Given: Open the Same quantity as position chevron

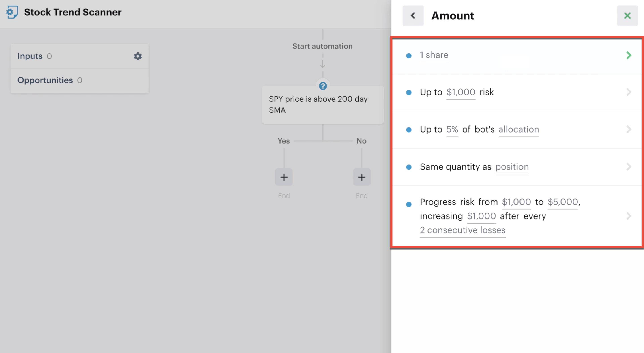Looking at the screenshot, I should point(629,166).
